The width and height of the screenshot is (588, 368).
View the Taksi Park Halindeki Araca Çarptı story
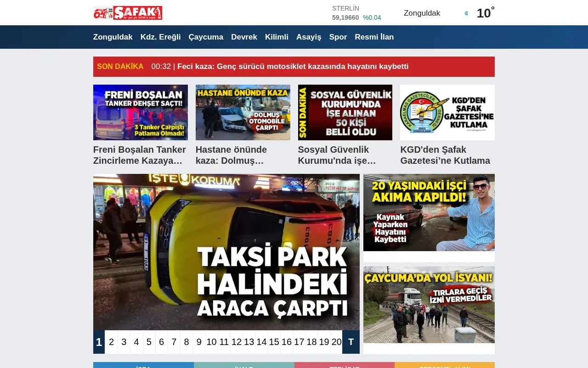point(226,253)
